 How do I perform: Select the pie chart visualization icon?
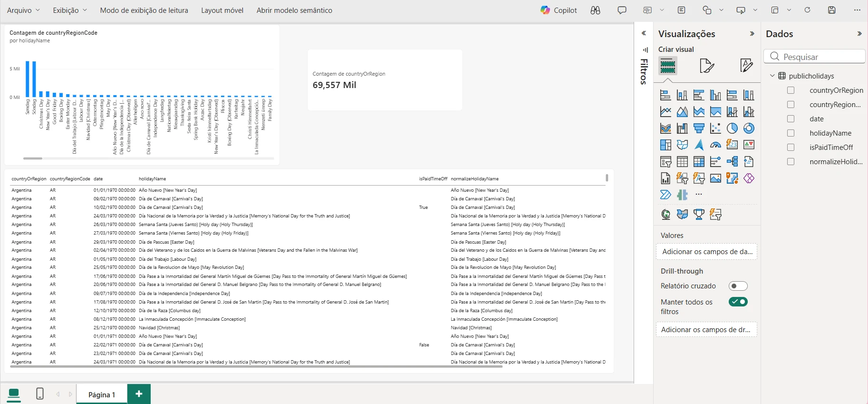tap(732, 128)
